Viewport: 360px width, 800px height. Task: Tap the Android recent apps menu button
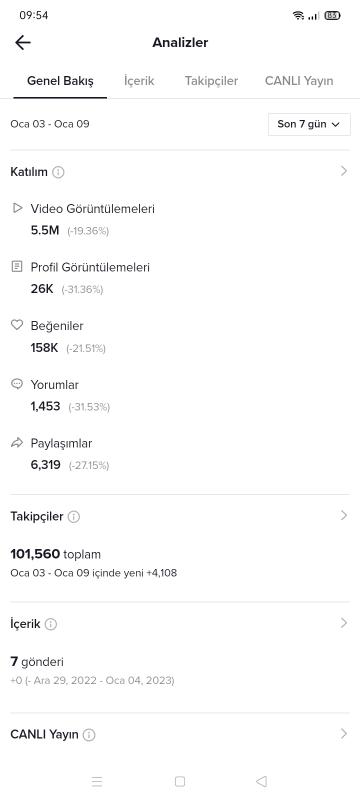[97, 781]
